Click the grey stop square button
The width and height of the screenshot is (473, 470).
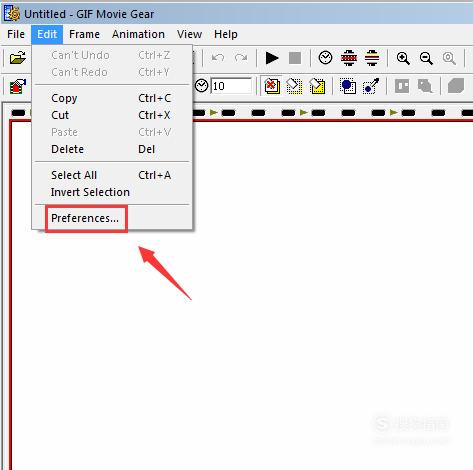click(295, 58)
